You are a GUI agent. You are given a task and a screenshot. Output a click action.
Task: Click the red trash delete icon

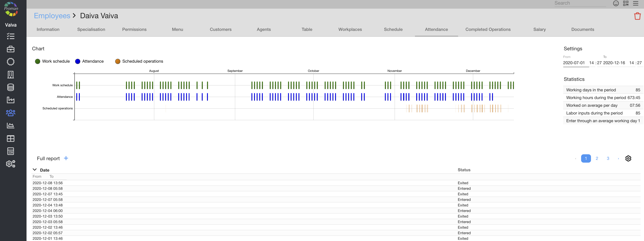637,16
